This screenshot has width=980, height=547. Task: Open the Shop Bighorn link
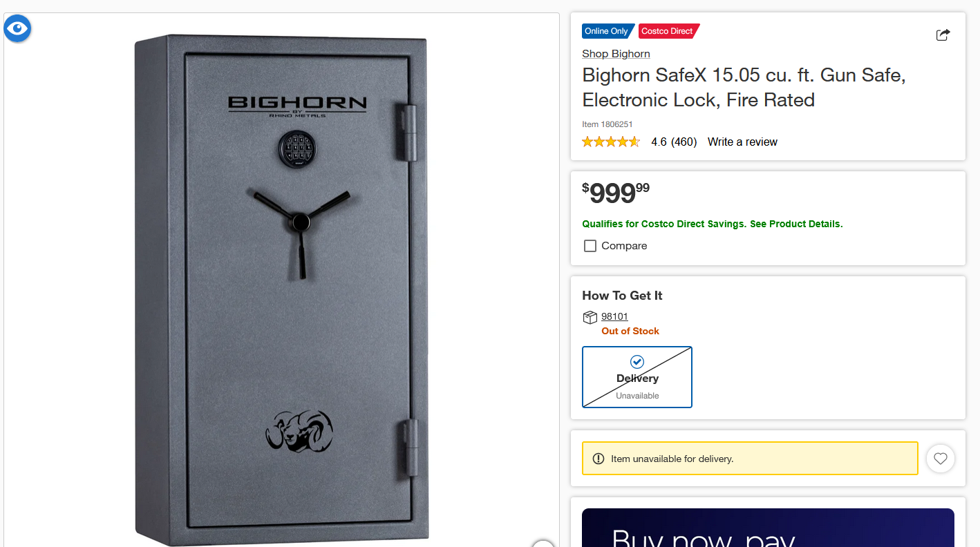[616, 53]
